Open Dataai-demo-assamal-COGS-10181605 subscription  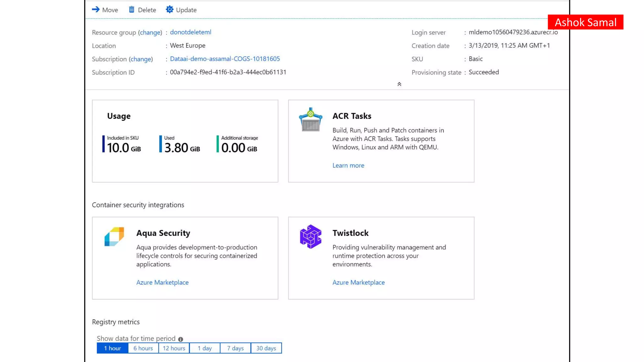pos(225,59)
